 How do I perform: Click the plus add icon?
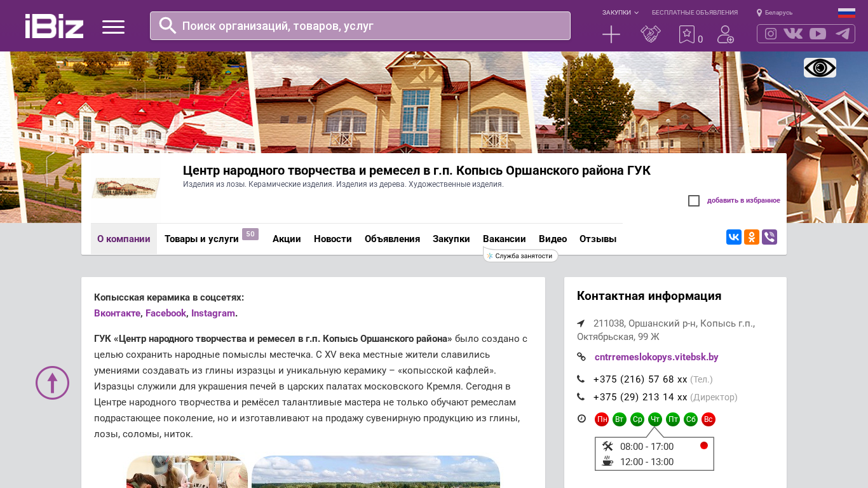pyautogui.click(x=611, y=34)
